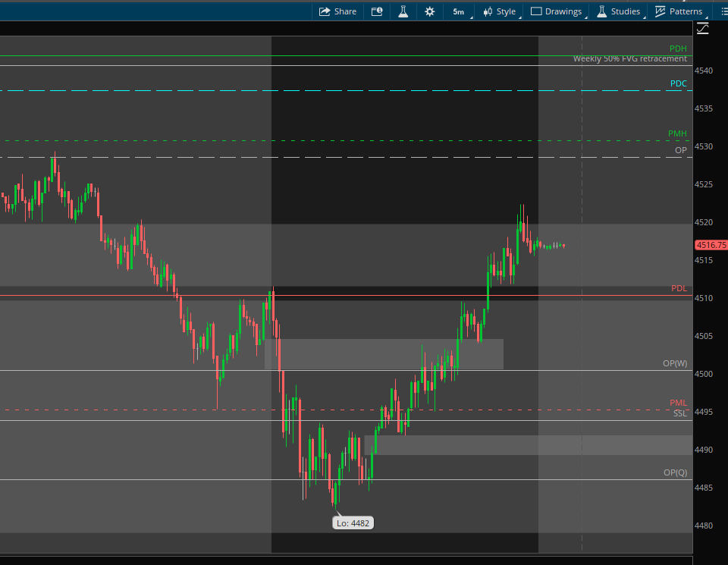Click the PDC line label
The image size is (728, 565).
(678, 83)
